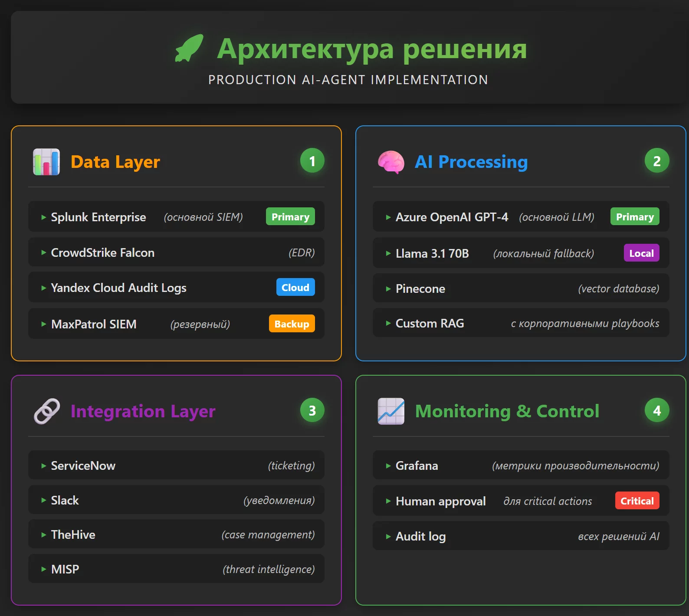The image size is (689, 616).
Task: Click the trend chart icon in Monitoring & Control
Action: coord(391,411)
